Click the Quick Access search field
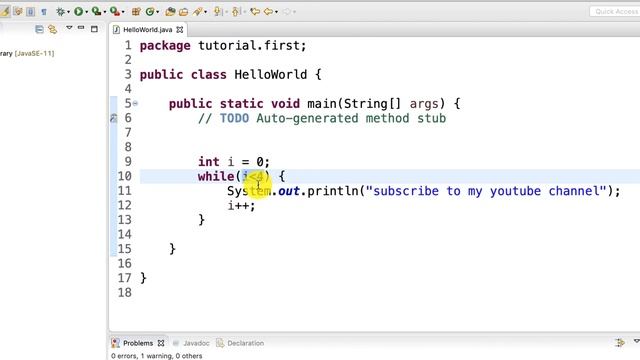The image size is (640, 360). pos(615,11)
